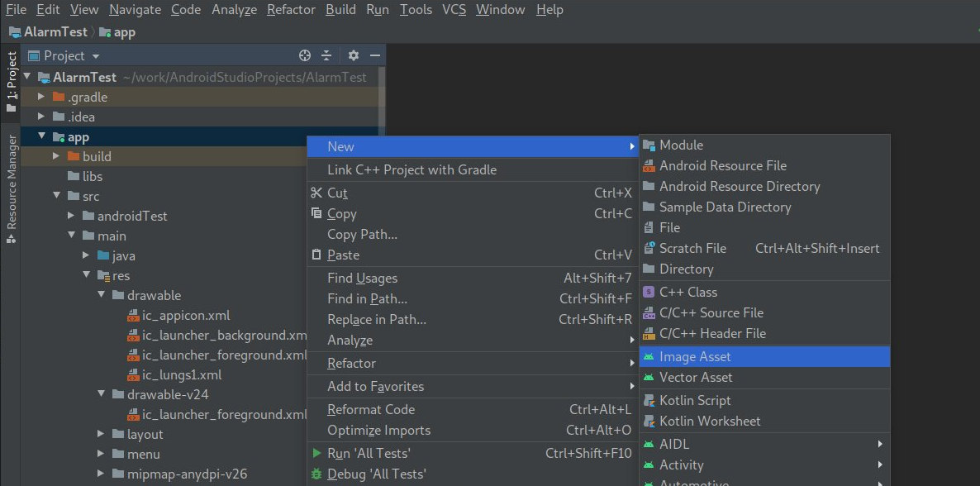Click the green Run triangle icon
The height and width of the screenshot is (486, 980).
[316, 453]
